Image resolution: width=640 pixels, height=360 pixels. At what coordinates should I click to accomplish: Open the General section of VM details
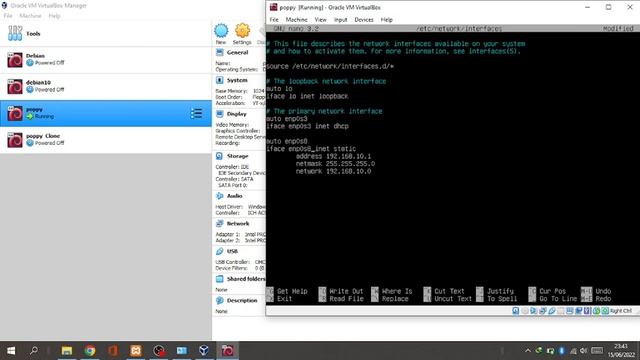click(237, 52)
